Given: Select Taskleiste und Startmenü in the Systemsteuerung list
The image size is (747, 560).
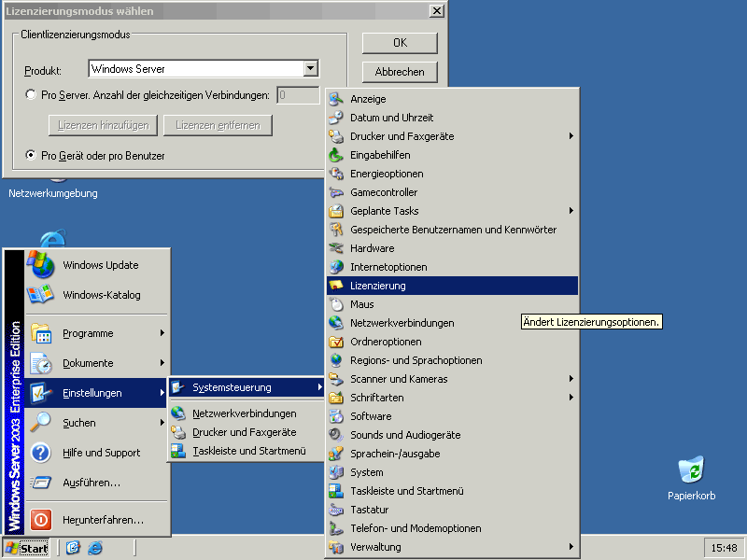Looking at the screenshot, I should tap(452, 491).
